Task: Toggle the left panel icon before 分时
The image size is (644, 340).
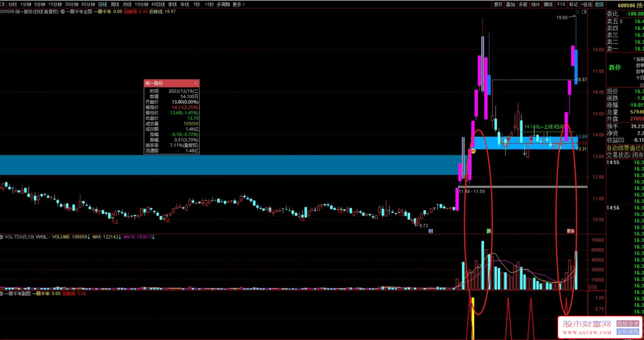Action: [3, 4]
